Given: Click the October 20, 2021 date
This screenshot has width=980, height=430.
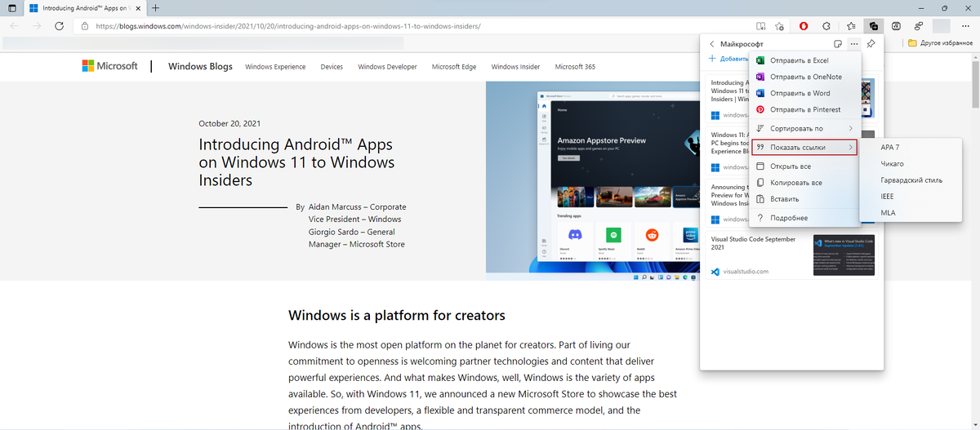Looking at the screenshot, I should [x=229, y=124].
